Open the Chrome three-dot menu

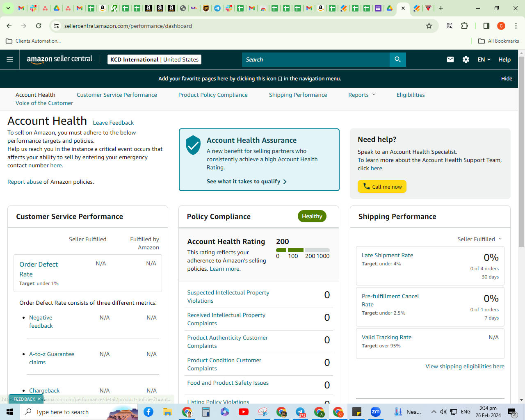[516, 26]
